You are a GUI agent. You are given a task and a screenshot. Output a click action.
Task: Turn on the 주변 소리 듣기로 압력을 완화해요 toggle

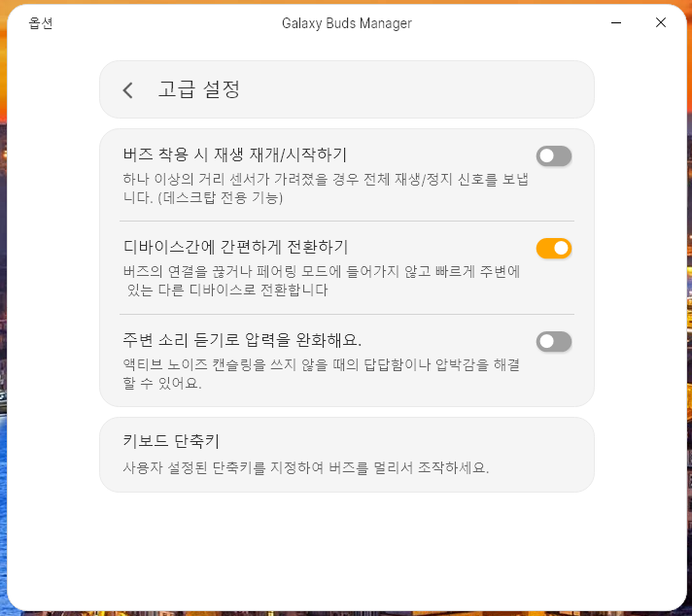click(554, 341)
